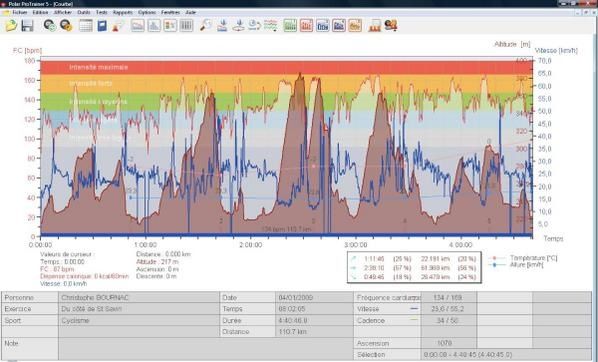Click the 3:00:00 time axis marker

355,245
